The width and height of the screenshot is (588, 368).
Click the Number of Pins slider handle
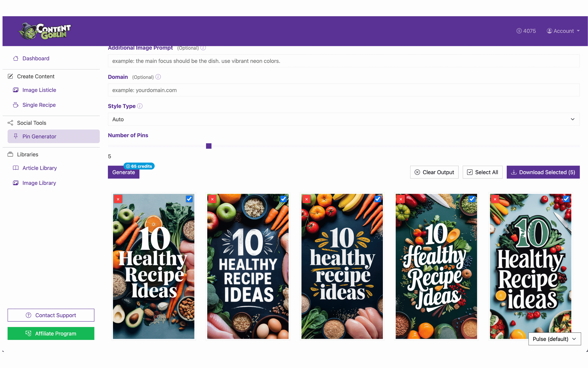pyautogui.click(x=209, y=146)
